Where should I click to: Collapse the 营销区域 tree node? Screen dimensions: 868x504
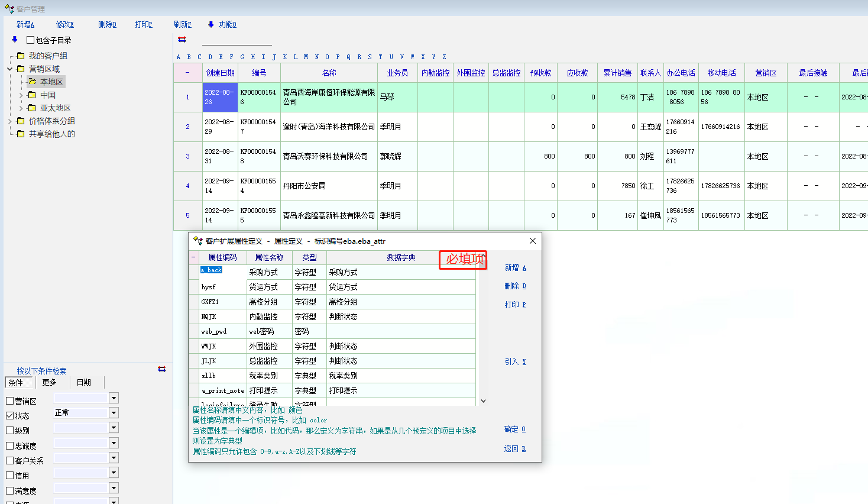point(10,69)
